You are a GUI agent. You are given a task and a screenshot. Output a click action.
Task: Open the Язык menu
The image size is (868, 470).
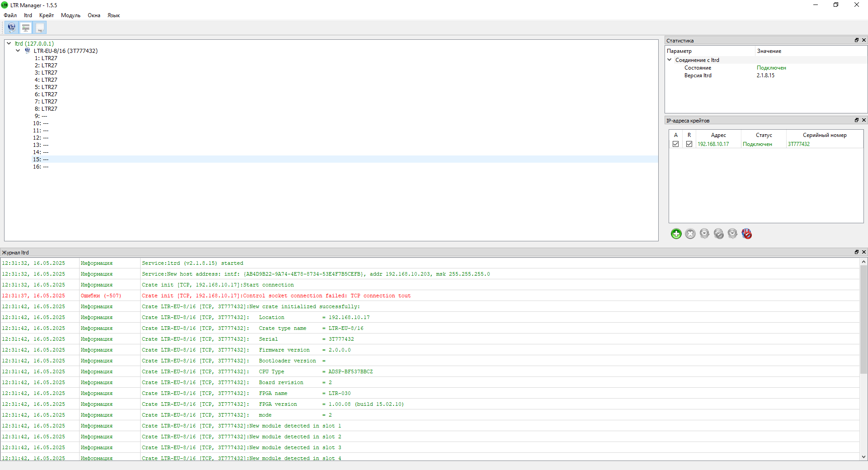(113, 15)
